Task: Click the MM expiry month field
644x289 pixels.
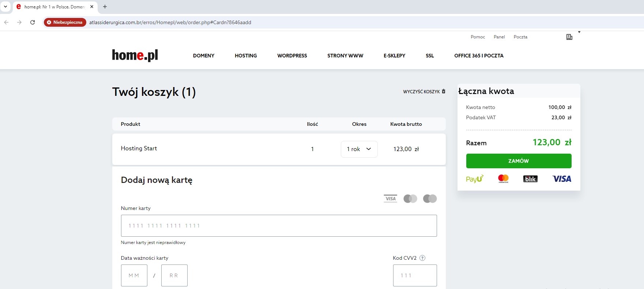Action: [134, 275]
